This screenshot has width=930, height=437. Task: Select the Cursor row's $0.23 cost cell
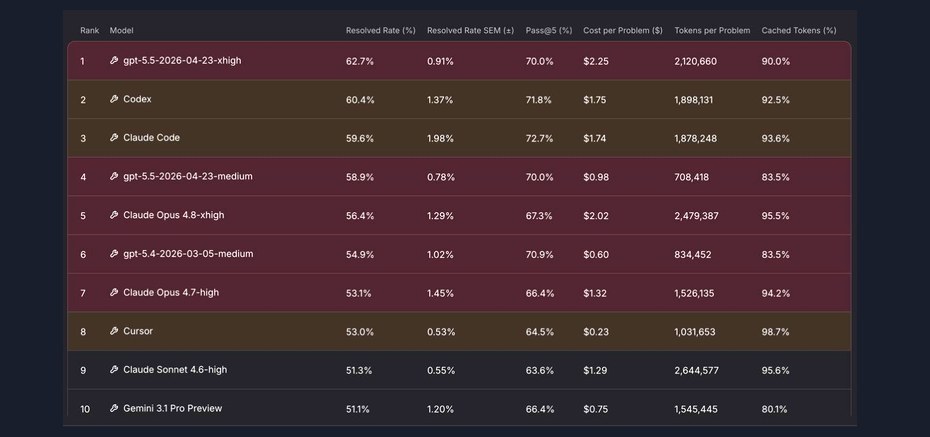click(595, 332)
